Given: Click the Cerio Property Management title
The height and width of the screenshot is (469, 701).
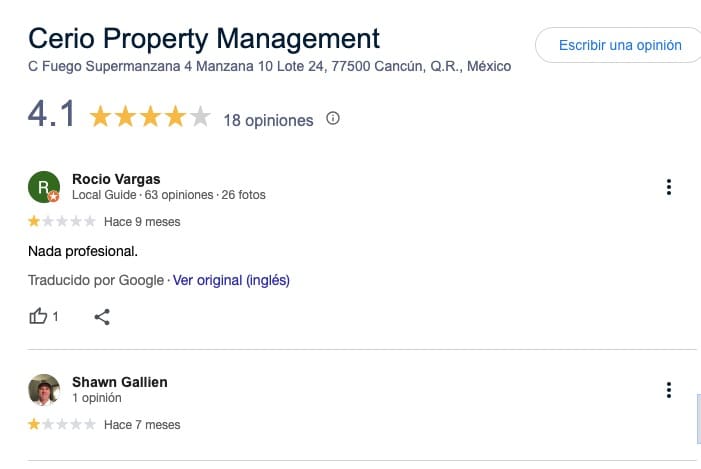Looking at the screenshot, I should 204,39.
